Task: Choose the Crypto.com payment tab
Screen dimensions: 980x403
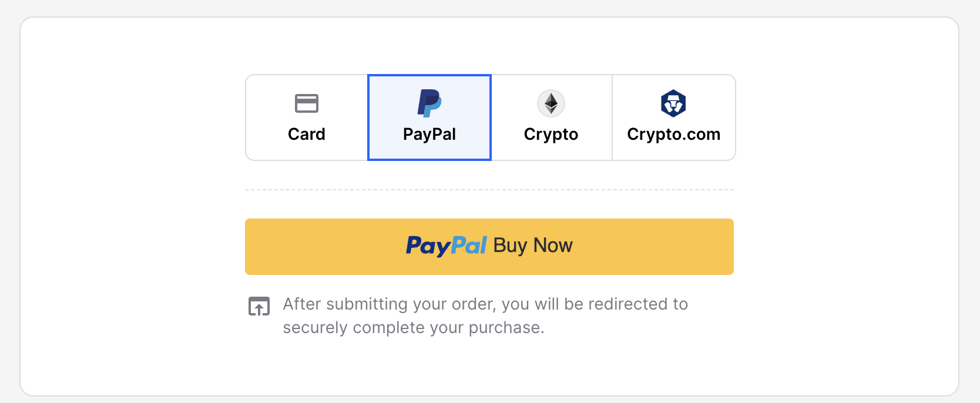Action: click(x=673, y=117)
